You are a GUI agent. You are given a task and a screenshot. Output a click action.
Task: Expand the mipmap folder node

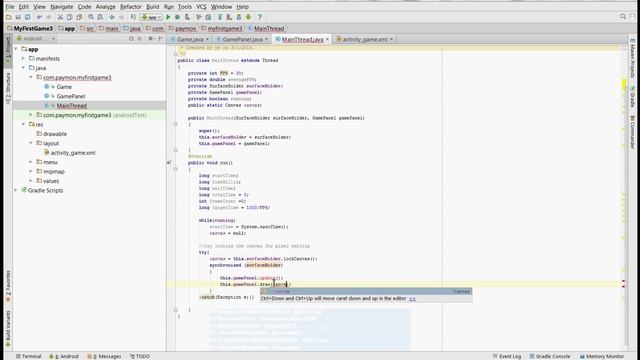pyautogui.click(x=31, y=171)
